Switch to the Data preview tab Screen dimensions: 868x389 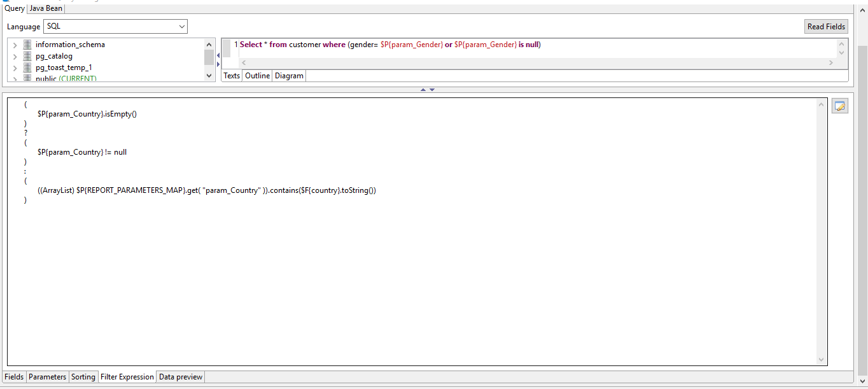(180, 376)
